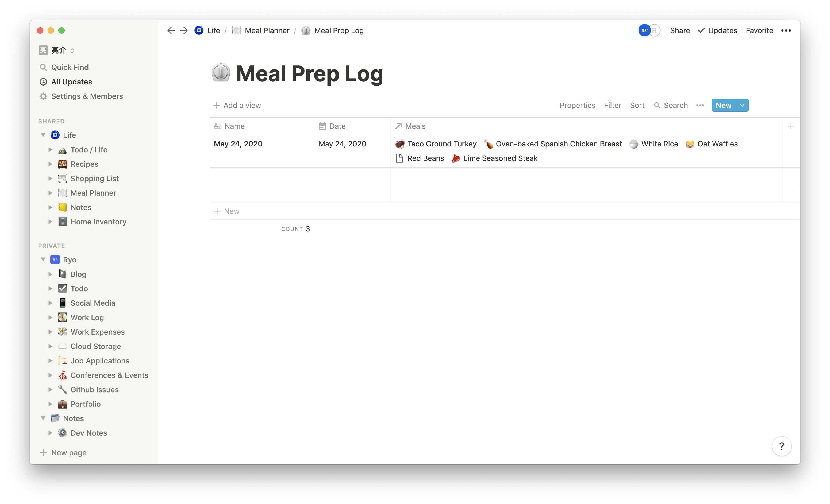
Task: Click the Filter icon in toolbar
Action: pos(612,105)
